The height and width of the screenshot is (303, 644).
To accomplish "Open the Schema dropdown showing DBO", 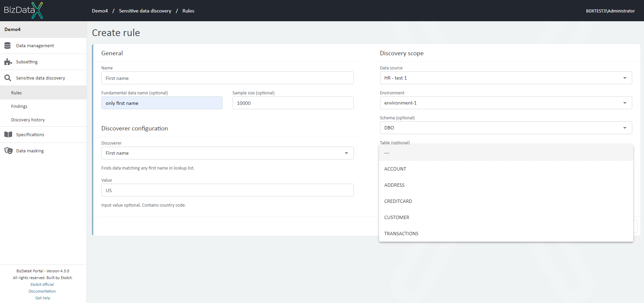I will click(506, 128).
